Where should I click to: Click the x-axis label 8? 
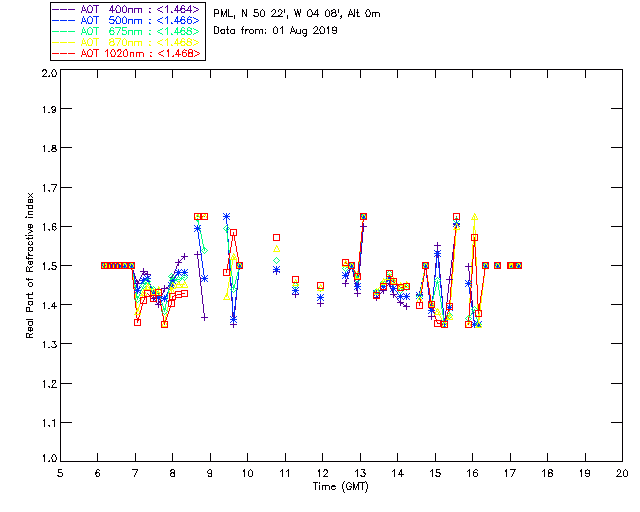point(173,473)
